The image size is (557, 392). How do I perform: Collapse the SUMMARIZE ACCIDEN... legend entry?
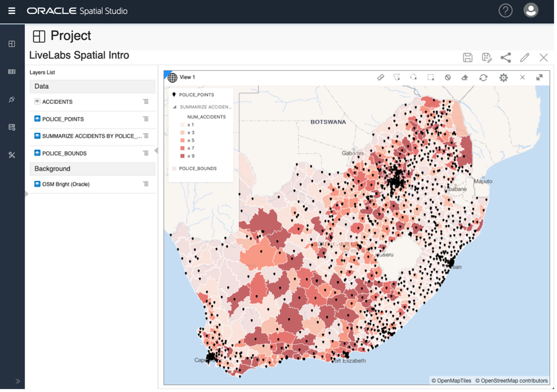[x=174, y=107]
